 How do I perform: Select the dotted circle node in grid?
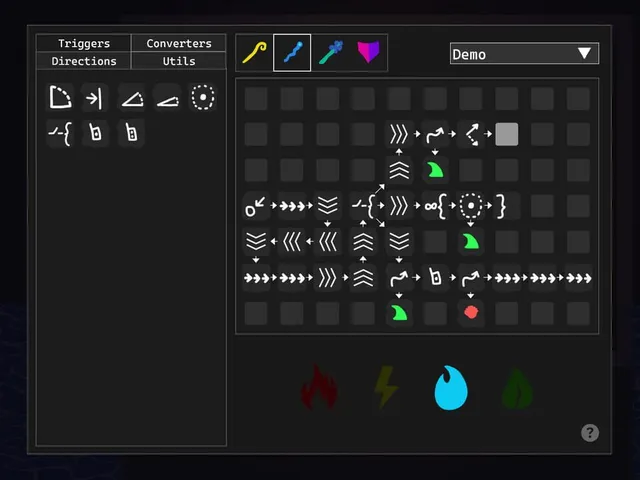(x=471, y=206)
